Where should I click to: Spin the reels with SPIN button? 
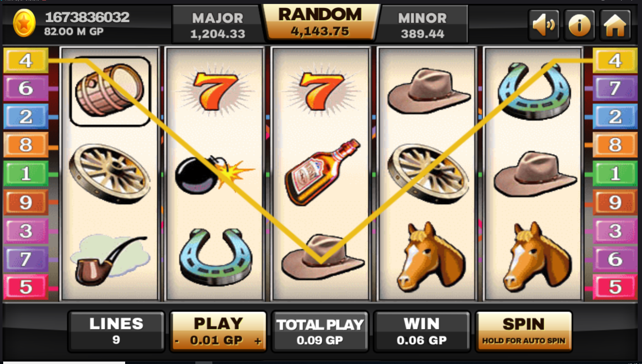(x=524, y=332)
